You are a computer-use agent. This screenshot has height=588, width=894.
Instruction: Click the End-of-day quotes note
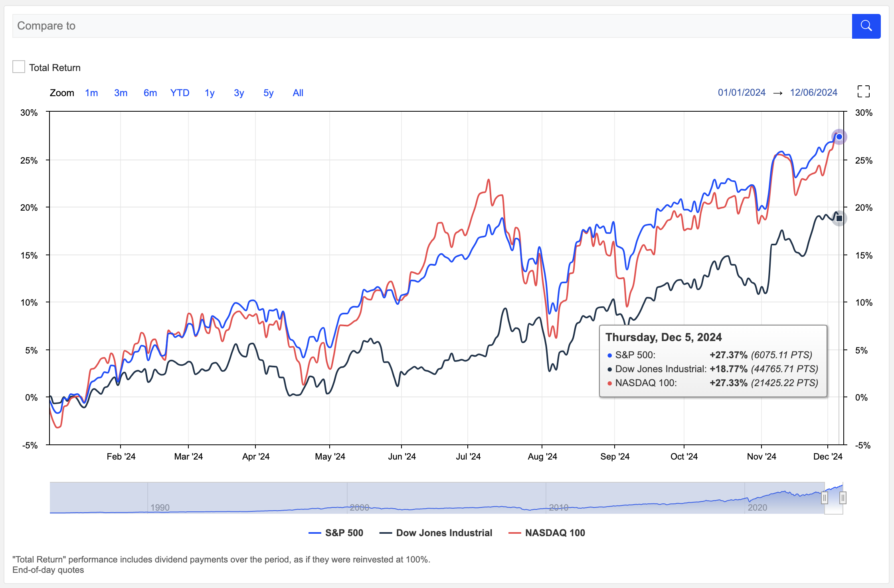[x=48, y=570]
